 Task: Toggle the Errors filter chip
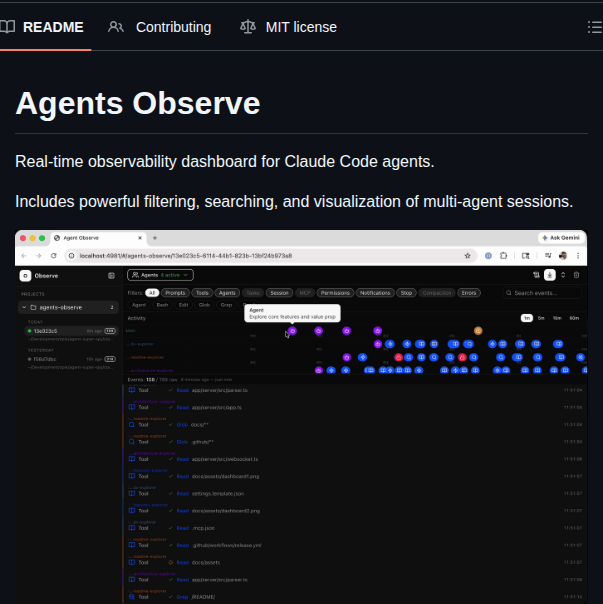469,293
